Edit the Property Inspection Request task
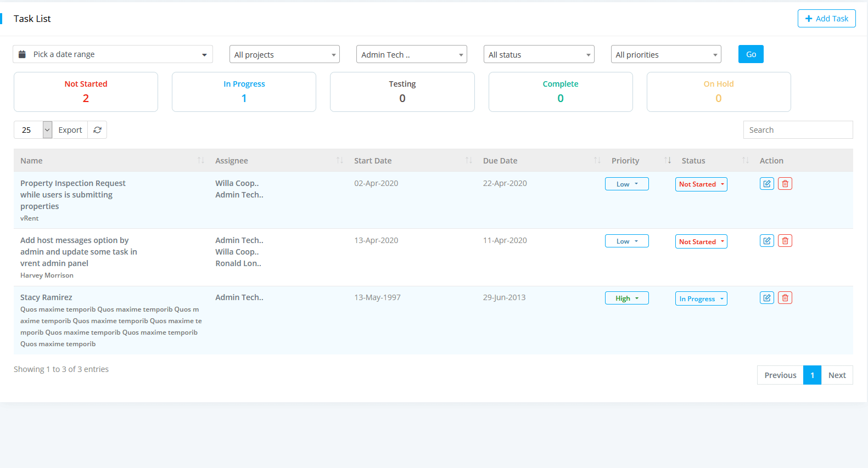Viewport: 868px width, 468px height. (x=766, y=184)
